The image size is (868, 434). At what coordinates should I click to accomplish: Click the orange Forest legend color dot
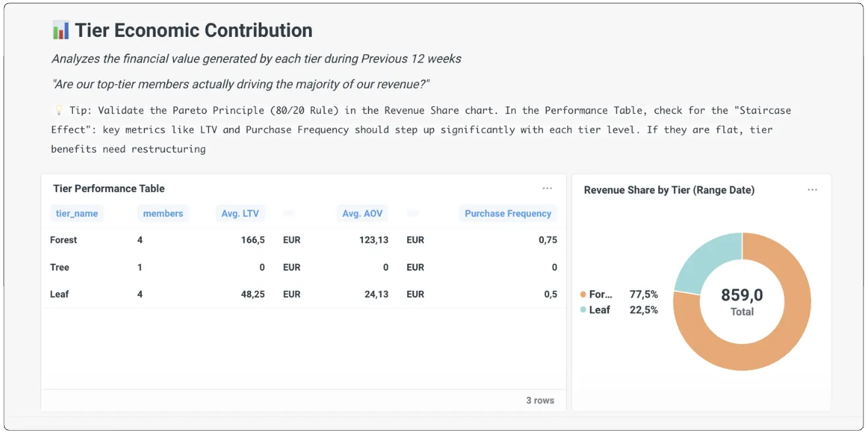coord(583,295)
